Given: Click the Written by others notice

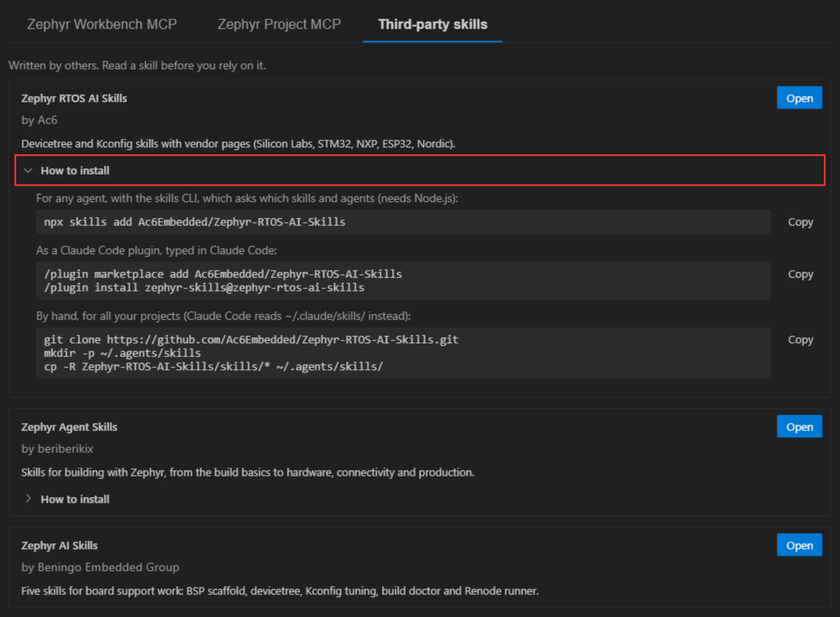Looking at the screenshot, I should pyautogui.click(x=137, y=65).
